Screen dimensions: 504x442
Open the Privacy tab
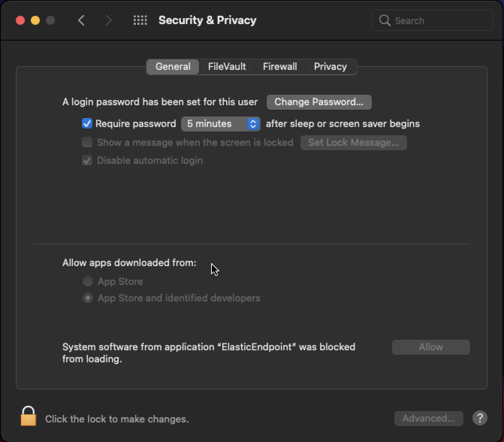(x=330, y=66)
